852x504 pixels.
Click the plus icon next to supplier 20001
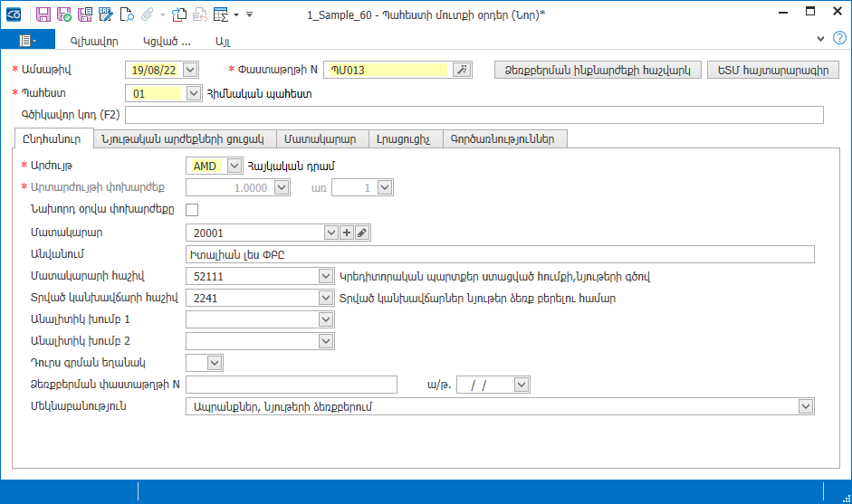[347, 233]
